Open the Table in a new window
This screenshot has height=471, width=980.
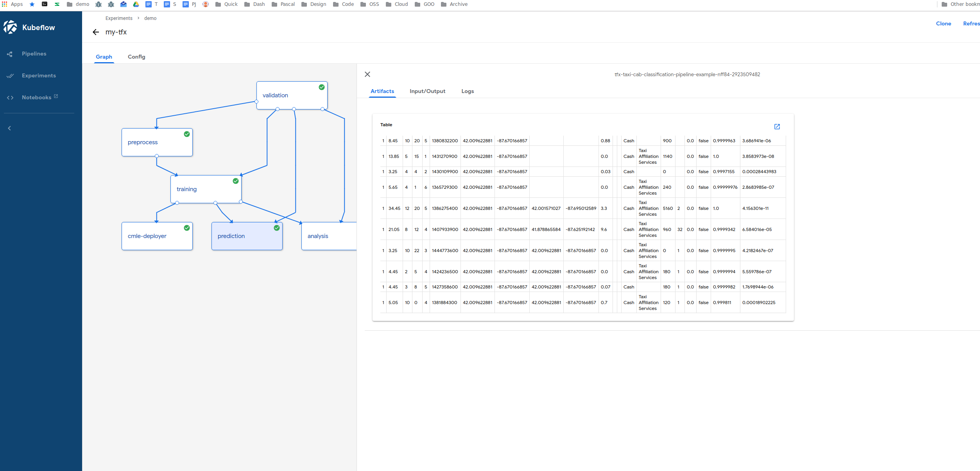[x=777, y=126]
